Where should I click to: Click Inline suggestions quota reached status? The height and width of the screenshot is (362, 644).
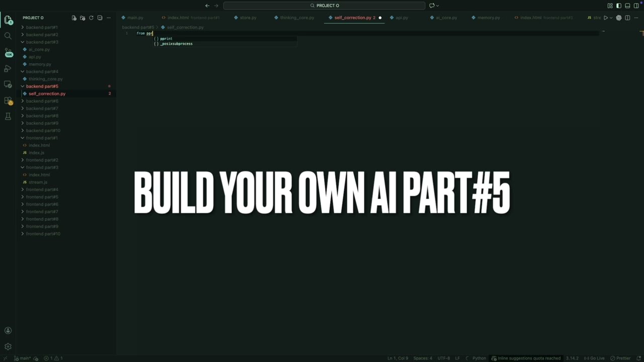pyautogui.click(x=526, y=358)
